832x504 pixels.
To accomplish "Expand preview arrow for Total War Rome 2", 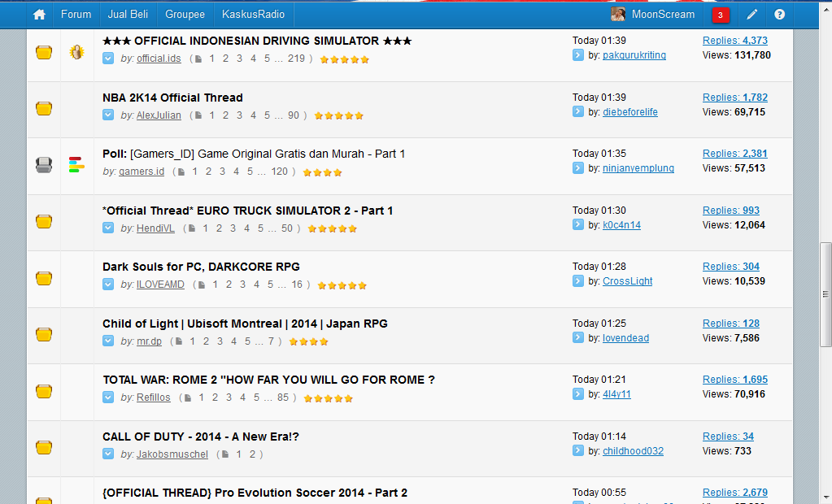I will pyautogui.click(x=108, y=397).
